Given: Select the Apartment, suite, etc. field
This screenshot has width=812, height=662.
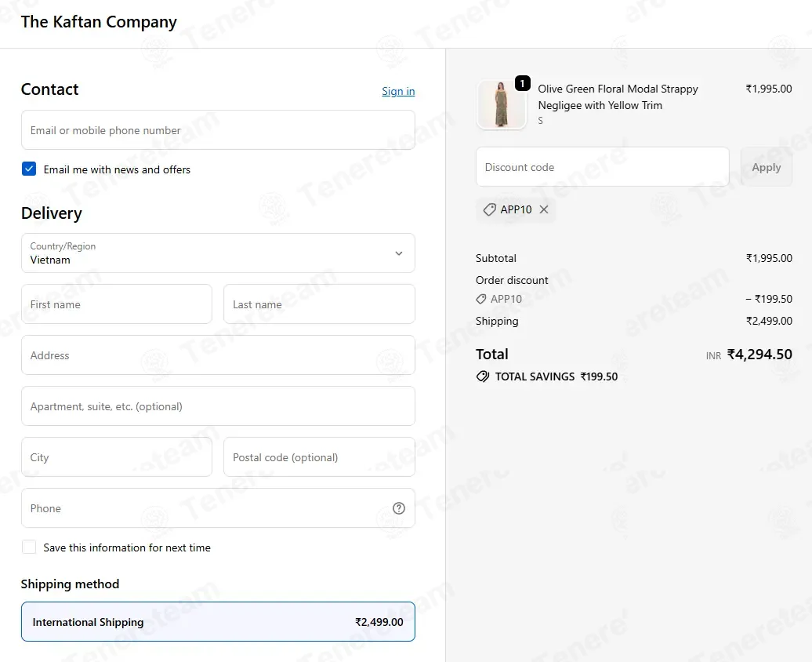Looking at the screenshot, I should pyautogui.click(x=218, y=406).
